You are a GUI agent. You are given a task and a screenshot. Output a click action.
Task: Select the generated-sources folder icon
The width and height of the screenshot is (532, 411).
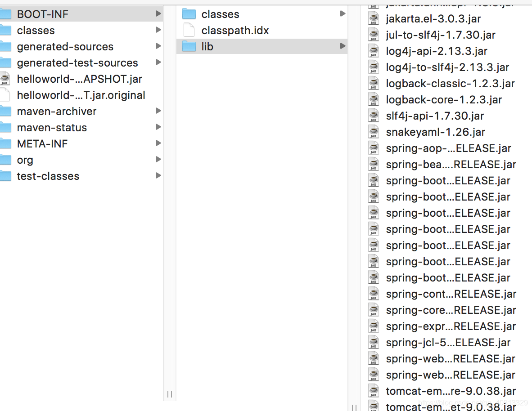[x=5, y=46]
